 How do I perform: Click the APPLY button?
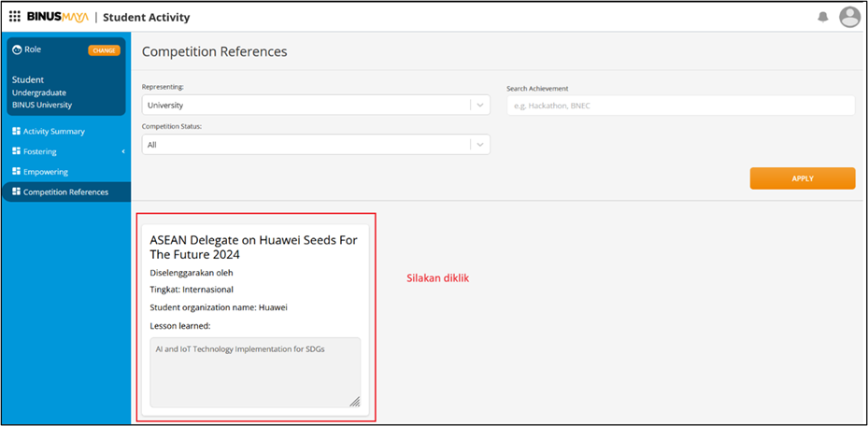[x=802, y=178]
